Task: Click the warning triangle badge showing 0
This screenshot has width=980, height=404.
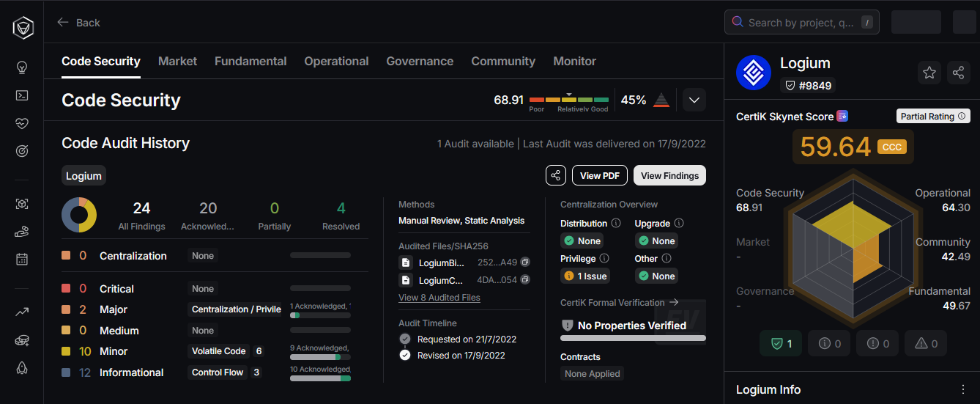Action: point(926,343)
